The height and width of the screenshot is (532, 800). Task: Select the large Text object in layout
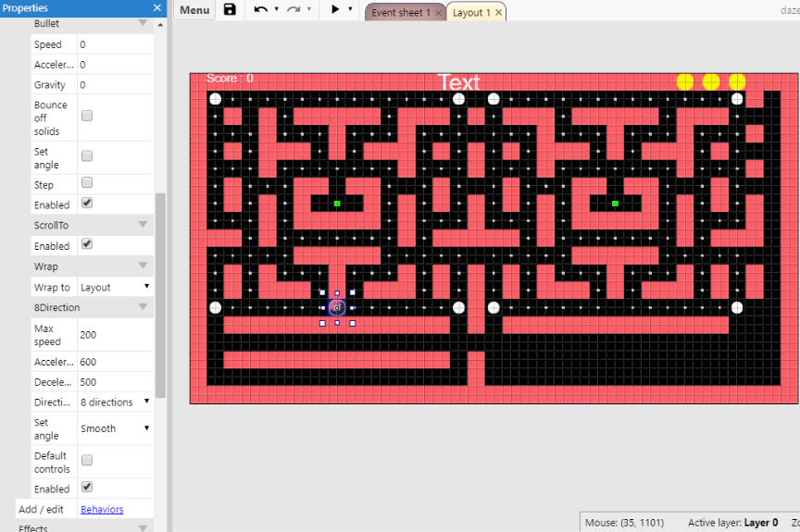(x=458, y=82)
